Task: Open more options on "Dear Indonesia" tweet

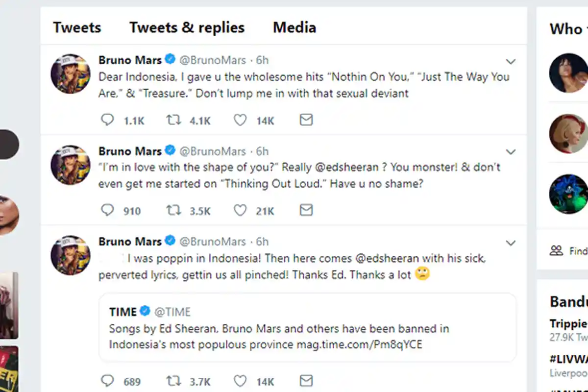Action: [511, 62]
